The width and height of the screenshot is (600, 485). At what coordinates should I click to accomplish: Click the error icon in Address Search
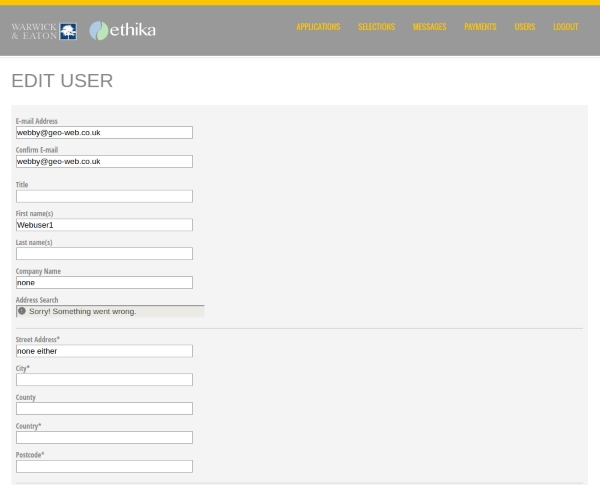pos(22,311)
